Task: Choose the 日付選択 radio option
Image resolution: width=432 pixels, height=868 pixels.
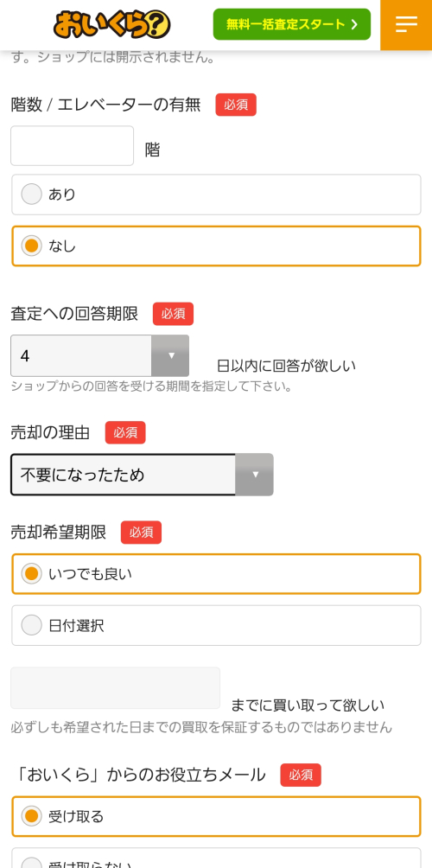Action: tap(216, 626)
